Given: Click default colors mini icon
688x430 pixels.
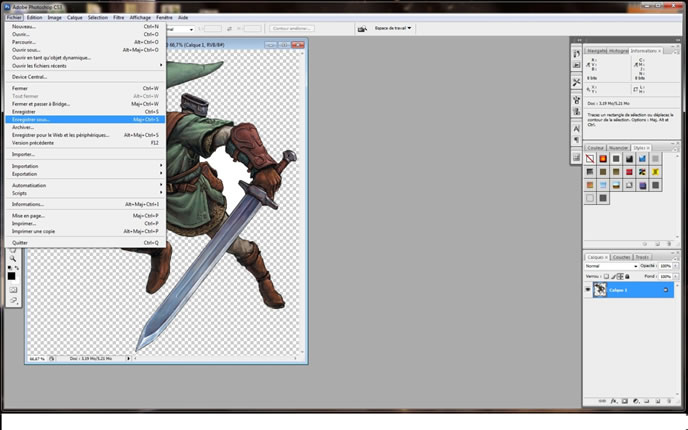Looking at the screenshot, I should click(x=10, y=268).
